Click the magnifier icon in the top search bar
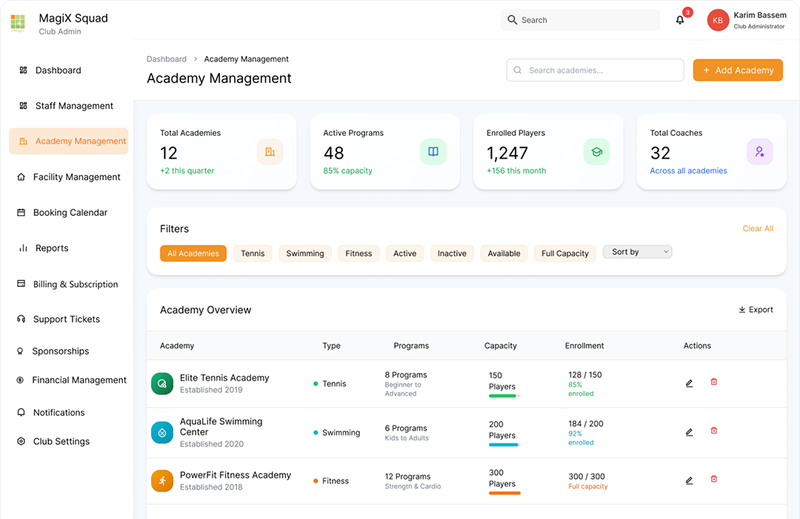800x519 pixels. point(512,20)
